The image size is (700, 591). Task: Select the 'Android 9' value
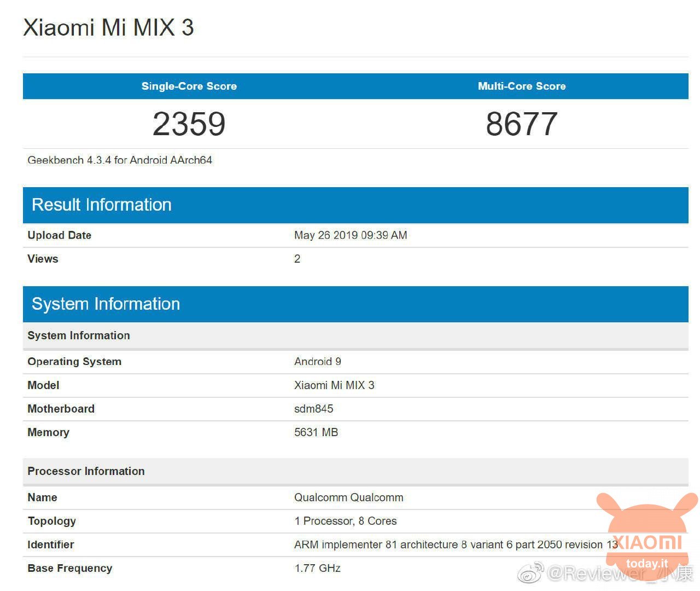(318, 362)
